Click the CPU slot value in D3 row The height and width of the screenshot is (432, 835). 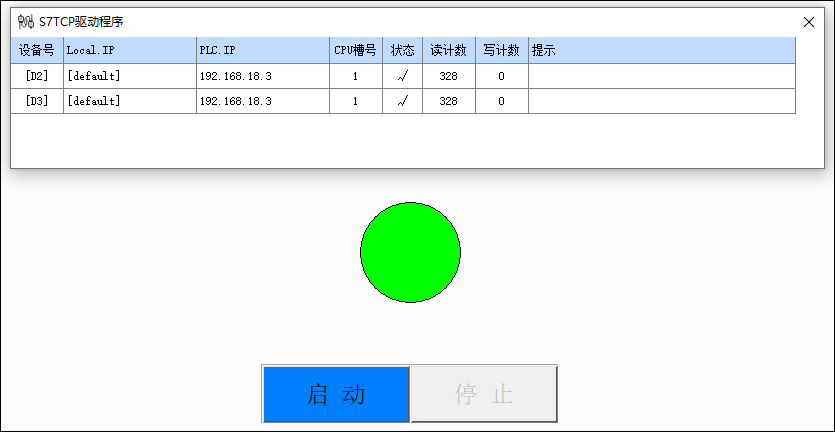356,101
